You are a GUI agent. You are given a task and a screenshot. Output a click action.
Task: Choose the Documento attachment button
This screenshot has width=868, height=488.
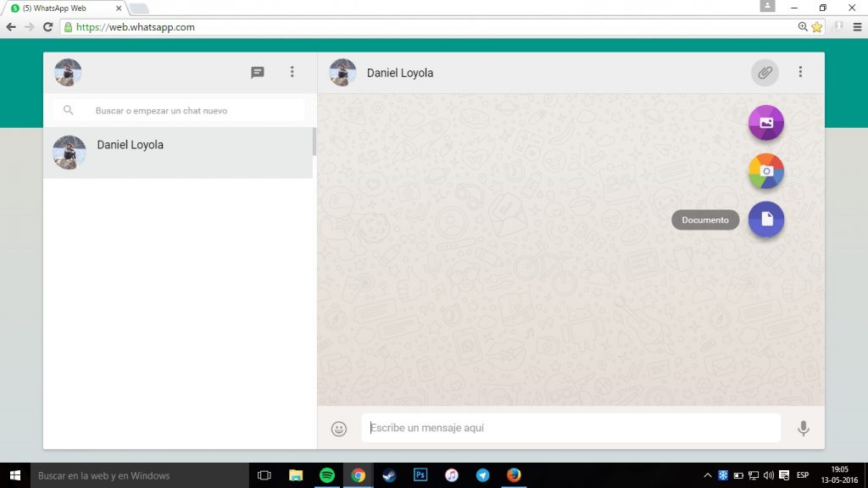click(x=765, y=219)
